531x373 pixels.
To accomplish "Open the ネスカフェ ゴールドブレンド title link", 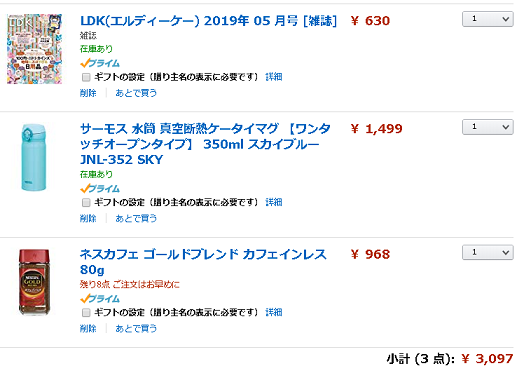I will click(203, 262).
